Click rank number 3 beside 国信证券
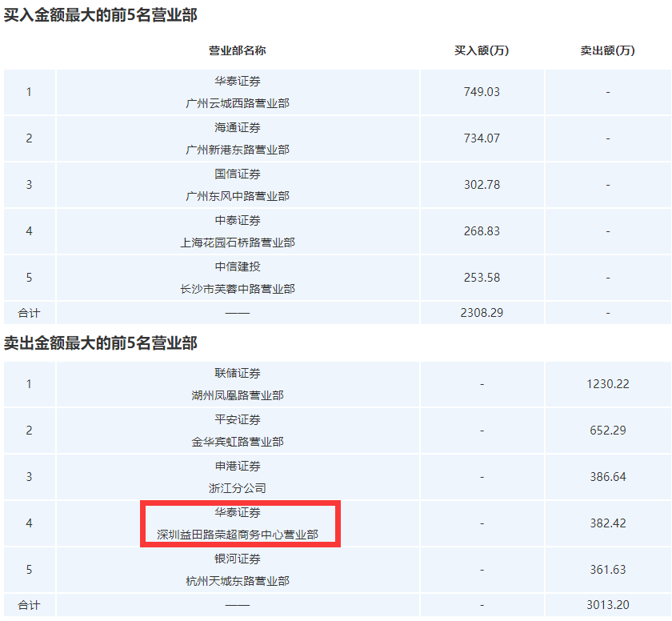The image size is (672, 621). click(29, 185)
